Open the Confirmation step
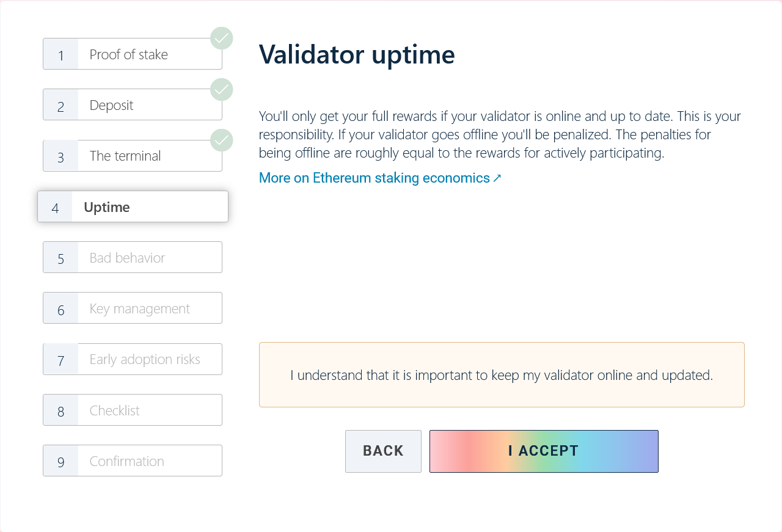This screenshot has width=782, height=532. [132, 461]
